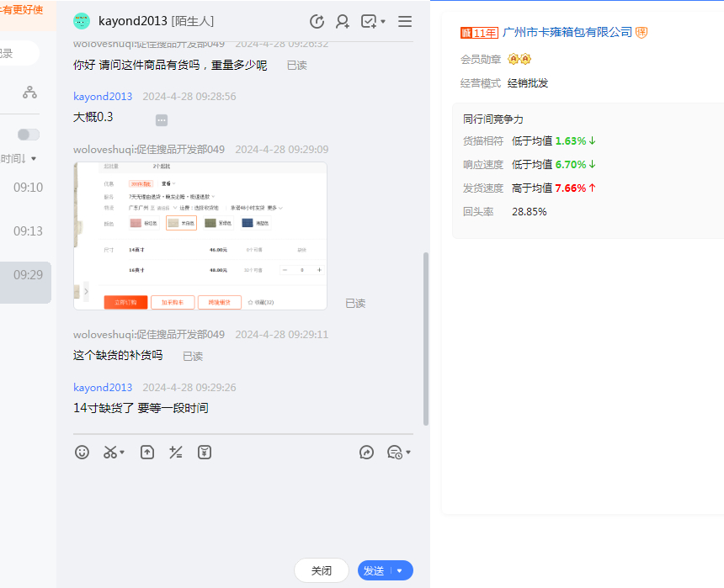Viewport: 724px width, 588px height.
Task: Toggle the switch in conversation list
Action: [x=29, y=135]
